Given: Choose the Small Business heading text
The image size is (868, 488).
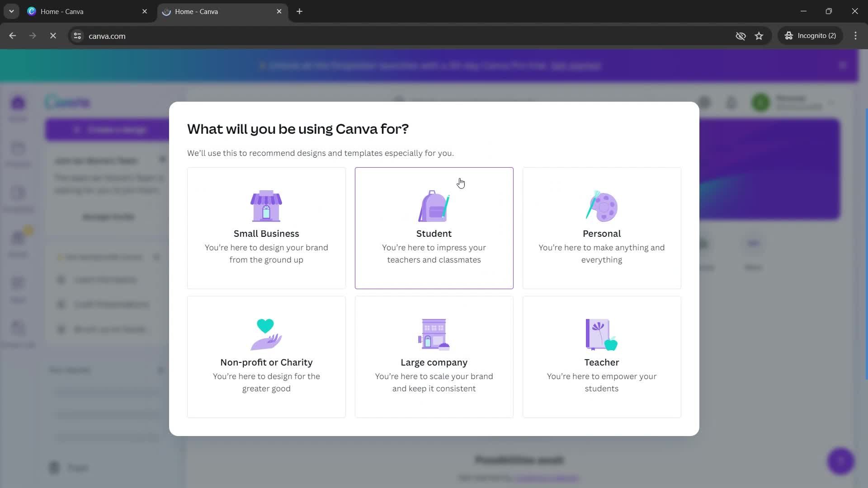Looking at the screenshot, I should (266, 234).
